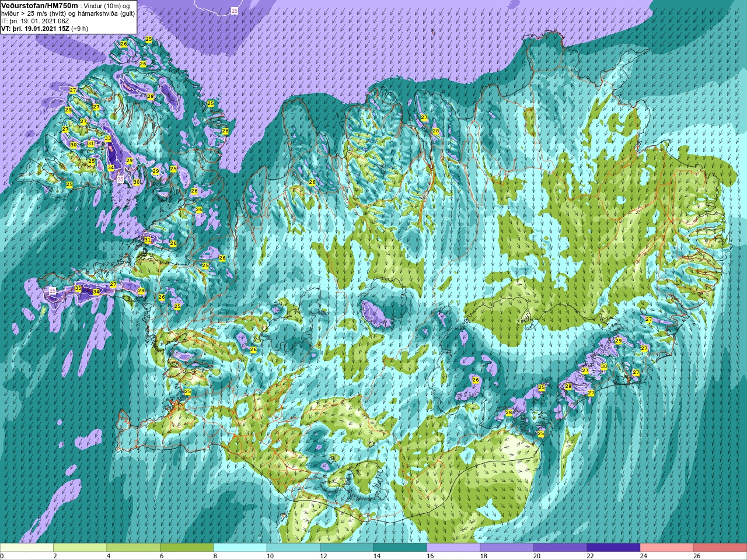Click the '16' tick on the legend scale

(x=430, y=556)
